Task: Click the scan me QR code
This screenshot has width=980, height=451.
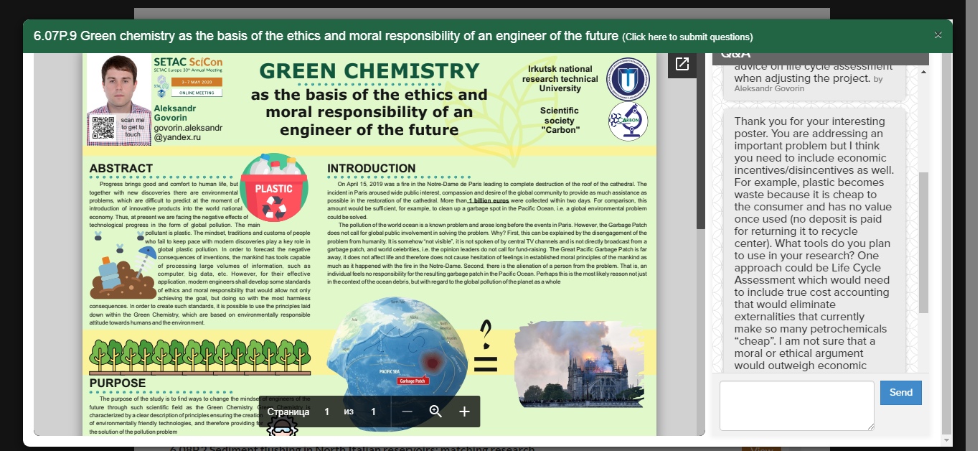Action: tap(104, 129)
